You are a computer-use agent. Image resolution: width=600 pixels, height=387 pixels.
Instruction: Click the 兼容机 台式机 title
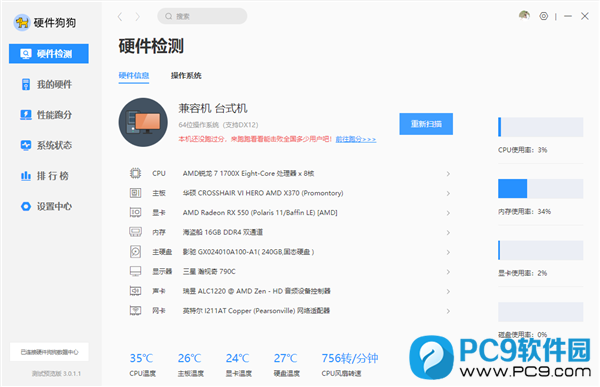coord(213,108)
